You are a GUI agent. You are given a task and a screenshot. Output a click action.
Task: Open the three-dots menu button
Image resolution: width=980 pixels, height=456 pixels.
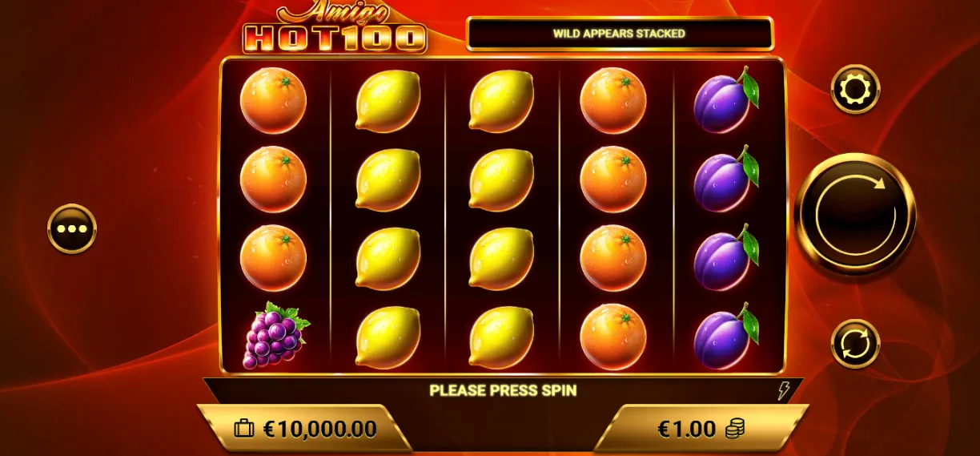click(x=72, y=228)
